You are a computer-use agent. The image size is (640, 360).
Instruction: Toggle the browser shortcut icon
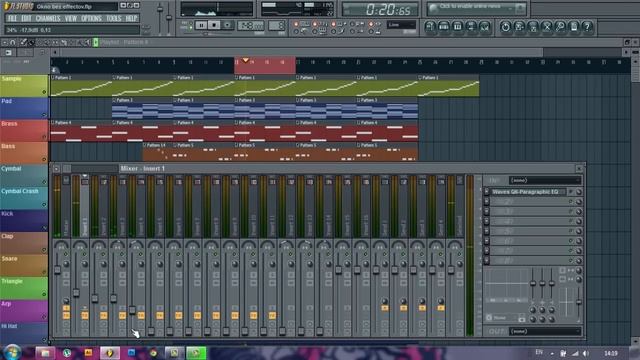coord(471,27)
